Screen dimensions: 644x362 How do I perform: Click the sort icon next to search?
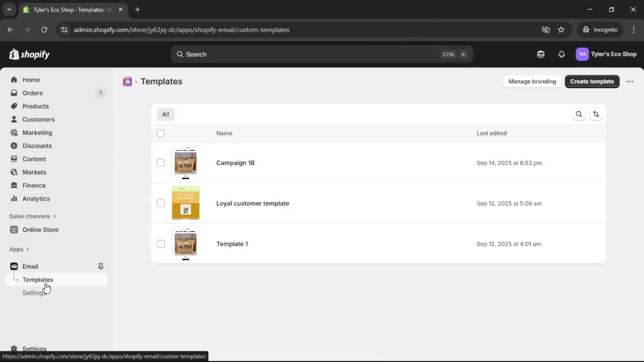tap(596, 114)
